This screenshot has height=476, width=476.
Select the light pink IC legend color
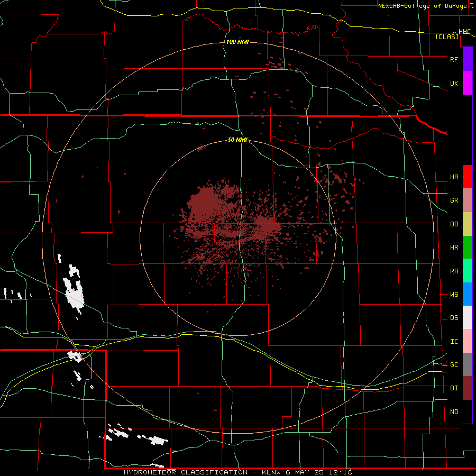pos(467,341)
